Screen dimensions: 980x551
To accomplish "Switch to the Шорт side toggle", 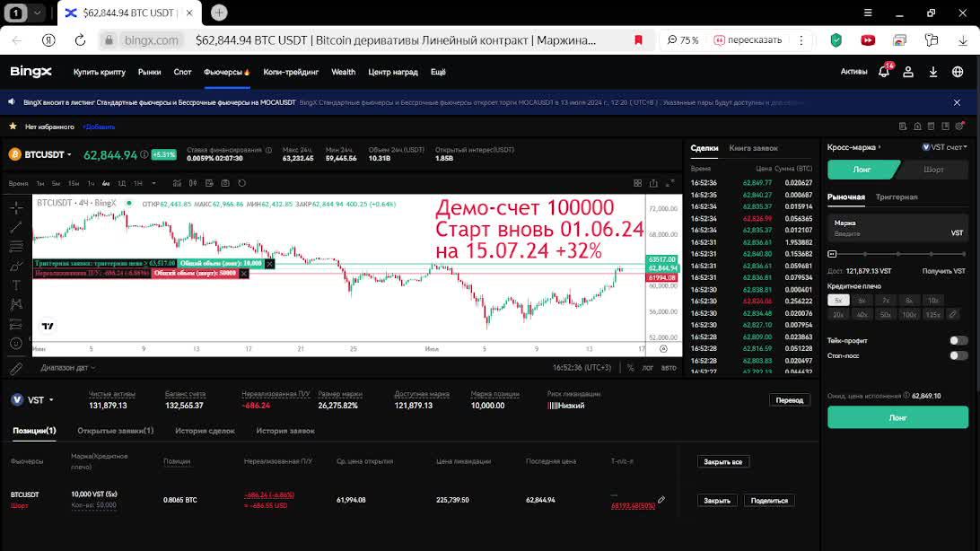I will [933, 170].
